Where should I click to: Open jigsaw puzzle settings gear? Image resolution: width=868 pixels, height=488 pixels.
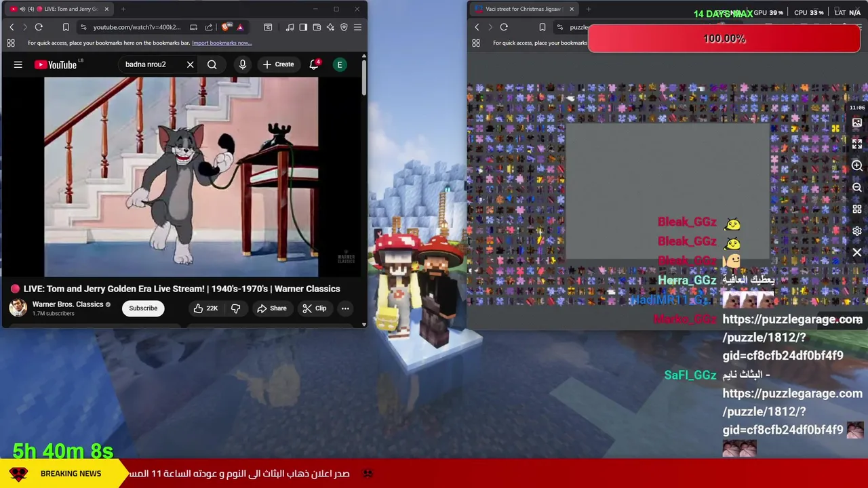(x=857, y=231)
